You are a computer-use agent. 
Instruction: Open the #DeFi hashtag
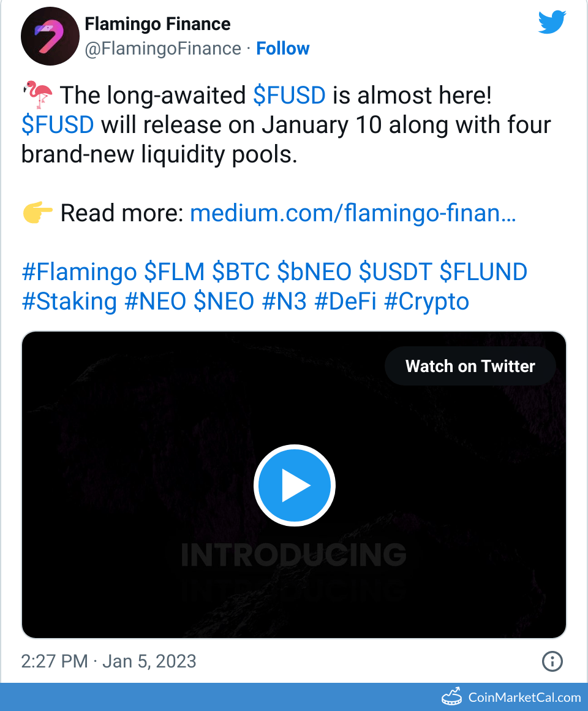[345, 301]
